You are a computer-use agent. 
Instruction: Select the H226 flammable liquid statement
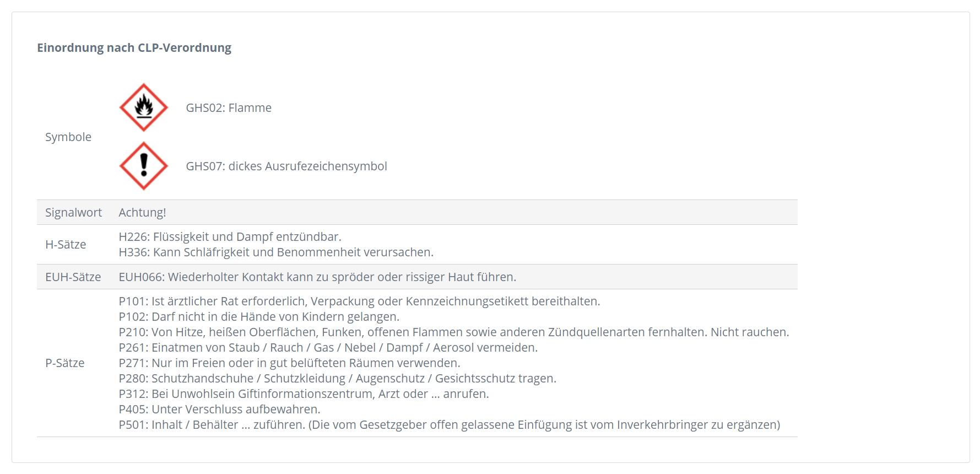point(230,237)
